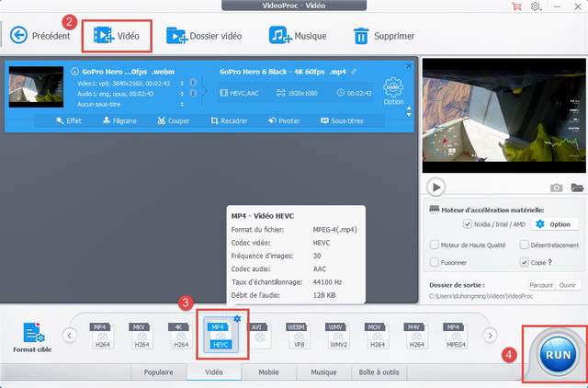
Task: Add a video file with the Vidéo button
Action: click(117, 36)
